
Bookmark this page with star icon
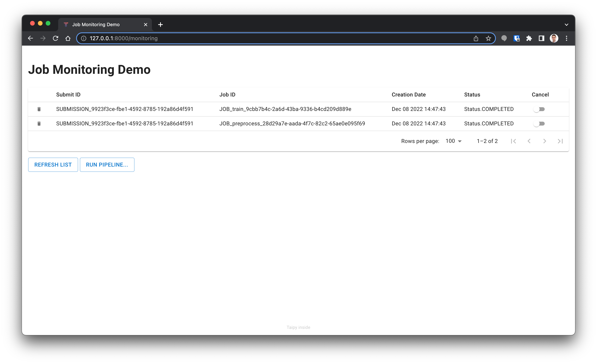coord(488,38)
